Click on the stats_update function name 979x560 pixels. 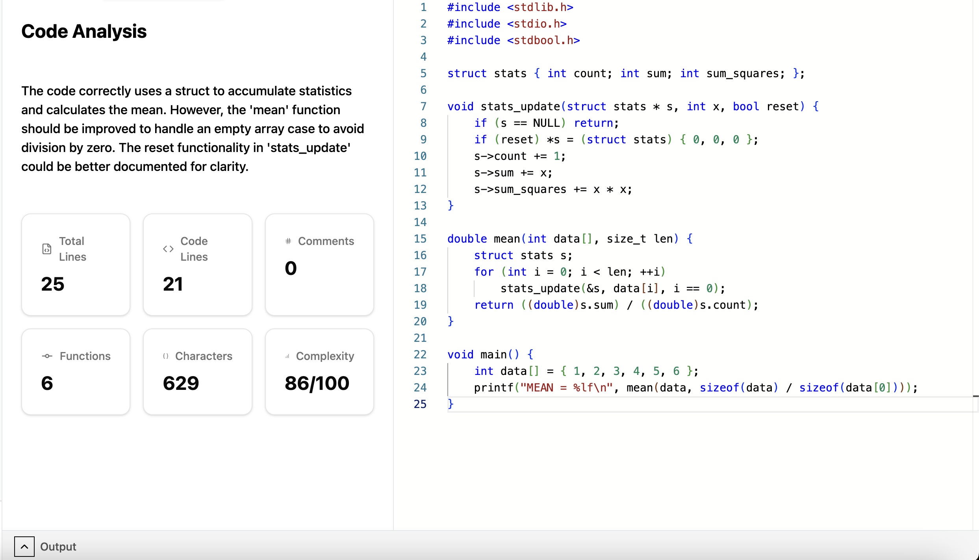pyautogui.click(x=520, y=106)
